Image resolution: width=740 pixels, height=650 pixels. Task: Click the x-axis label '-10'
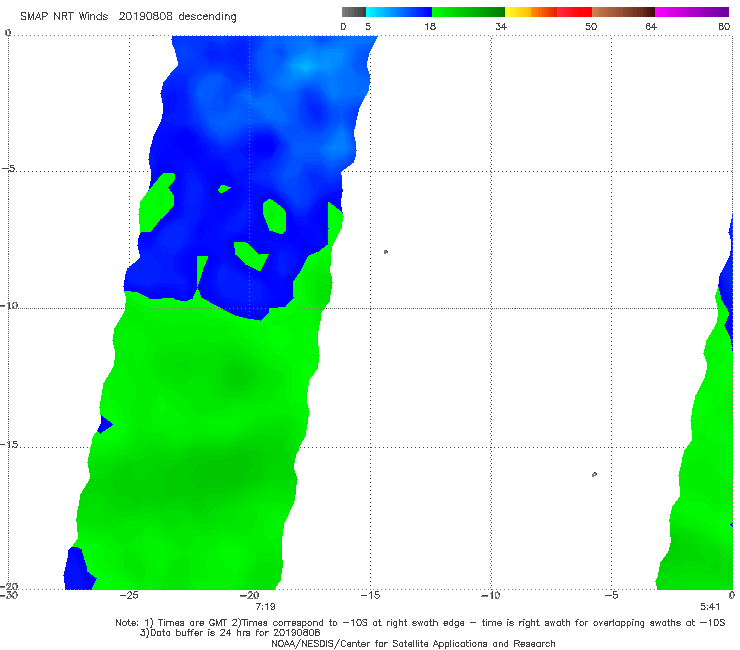[x=490, y=595]
